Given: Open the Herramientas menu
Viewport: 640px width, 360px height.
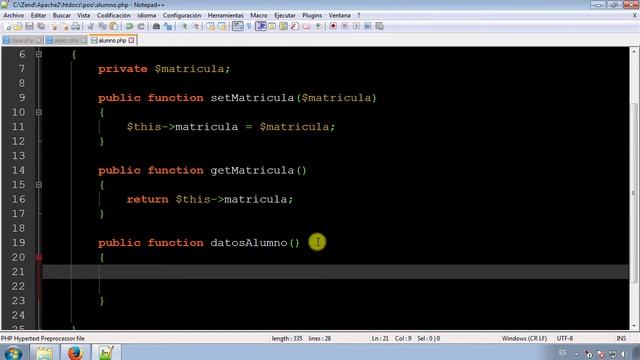Looking at the screenshot, I should click(226, 16).
